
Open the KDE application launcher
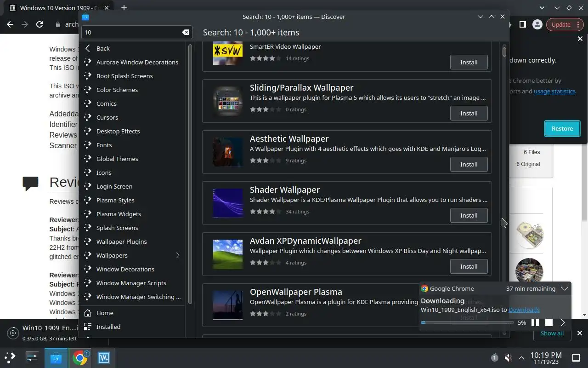10,357
